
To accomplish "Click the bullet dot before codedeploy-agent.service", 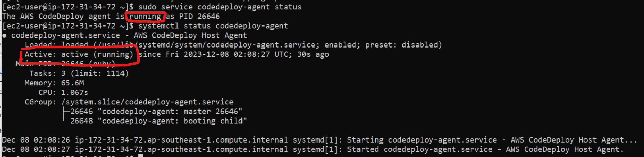I will coord(4,35).
